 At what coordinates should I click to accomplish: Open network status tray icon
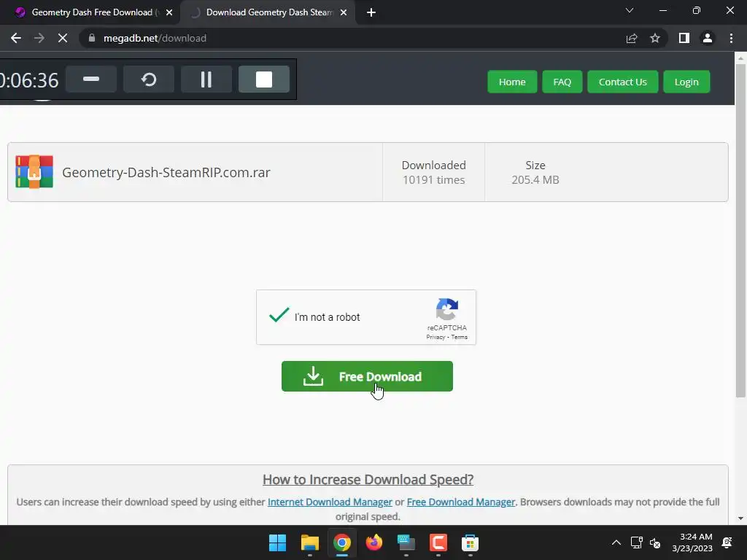click(x=636, y=542)
